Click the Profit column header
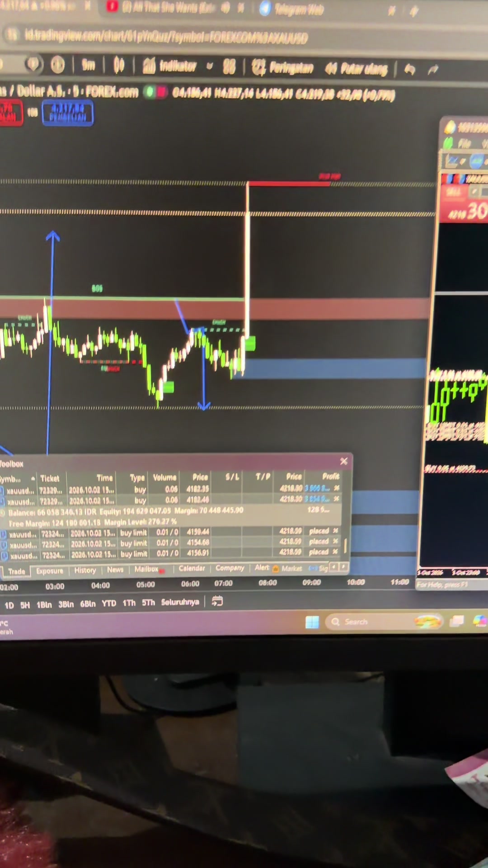This screenshot has height=868, width=488. 331,476
